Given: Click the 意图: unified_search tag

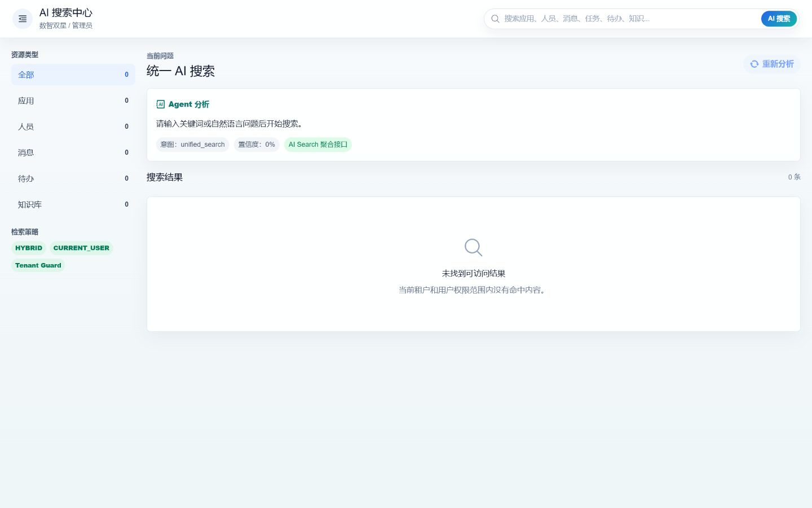Looking at the screenshot, I should click(x=193, y=144).
